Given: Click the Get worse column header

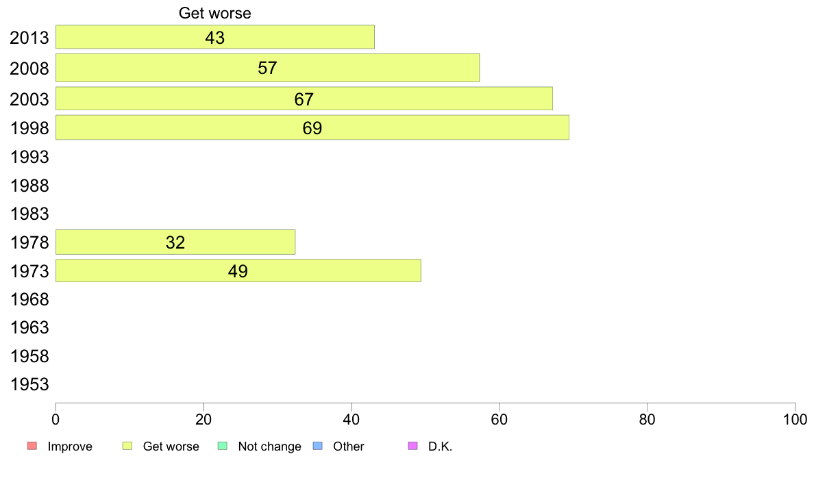Looking at the screenshot, I should (x=215, y=13).
